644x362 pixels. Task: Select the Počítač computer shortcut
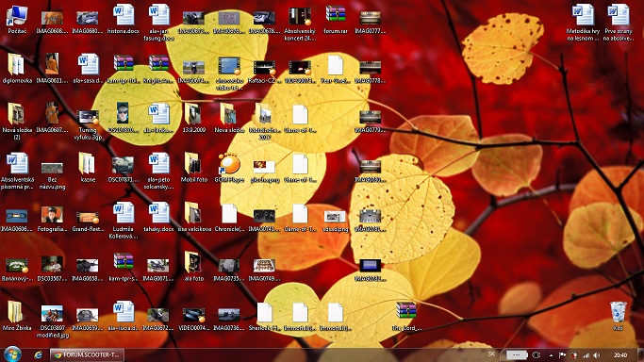pos(17,20)
